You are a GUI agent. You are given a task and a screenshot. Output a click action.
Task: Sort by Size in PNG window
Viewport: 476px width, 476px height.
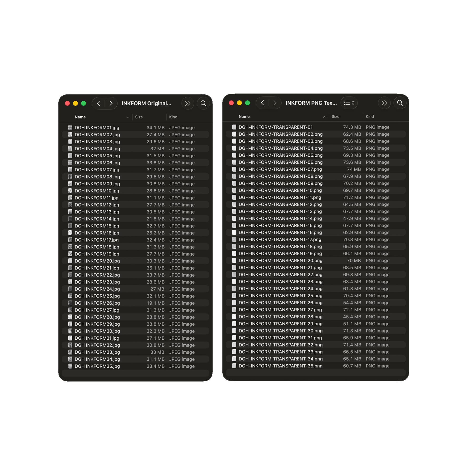click(335, 117)
